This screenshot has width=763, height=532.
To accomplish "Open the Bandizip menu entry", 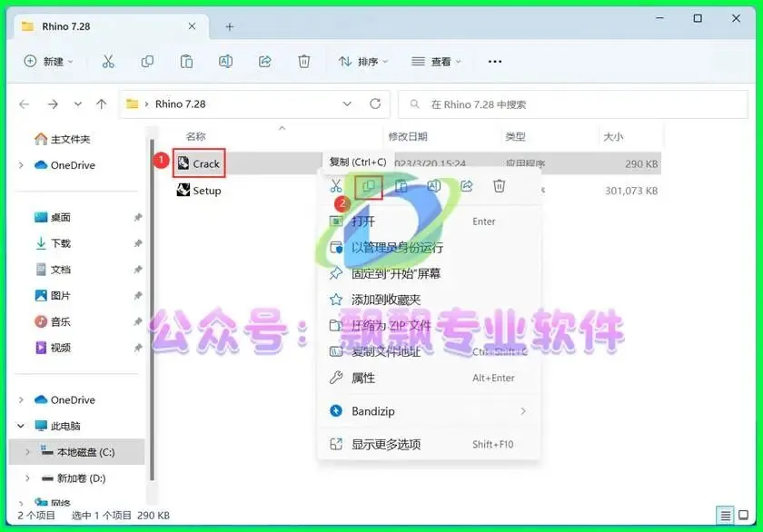I will [x=429, y=411].
